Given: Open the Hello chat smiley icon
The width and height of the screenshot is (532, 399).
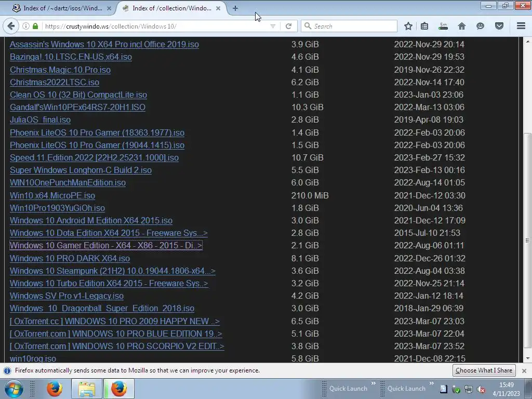Looking at the screenshot, I should [x=480, y=26].
